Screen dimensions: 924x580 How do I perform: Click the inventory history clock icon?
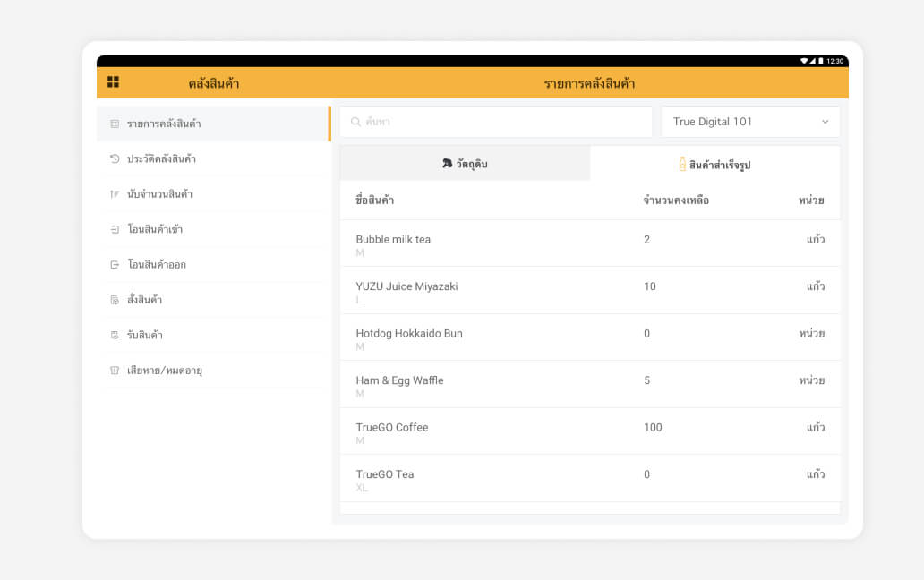pos(115,158)
